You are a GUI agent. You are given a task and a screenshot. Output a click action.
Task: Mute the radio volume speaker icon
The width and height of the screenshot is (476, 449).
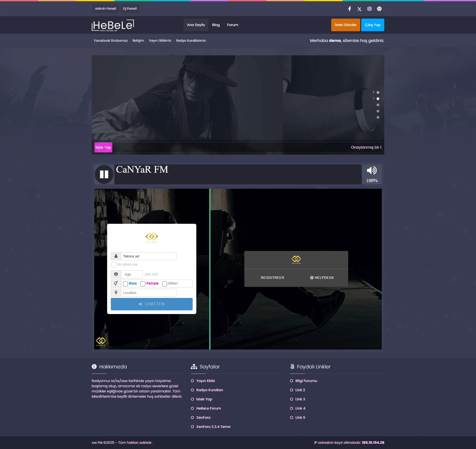click(372, 171)
